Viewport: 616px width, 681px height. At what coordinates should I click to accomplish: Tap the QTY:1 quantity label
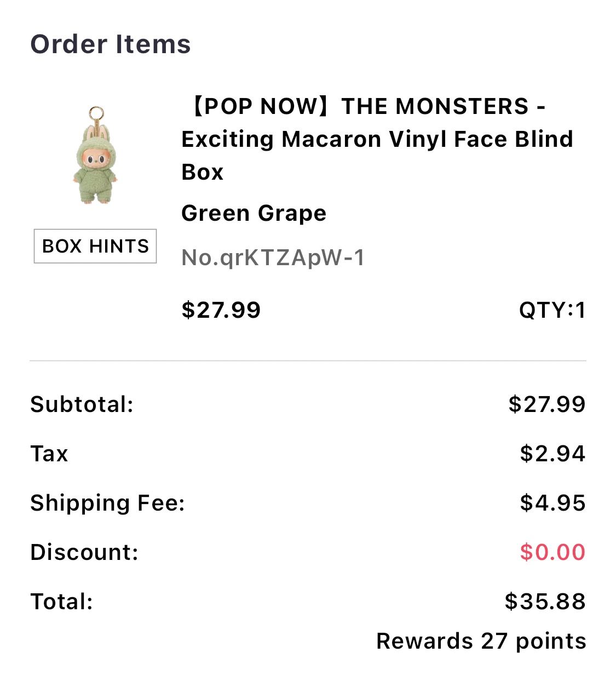pos(552,310)
